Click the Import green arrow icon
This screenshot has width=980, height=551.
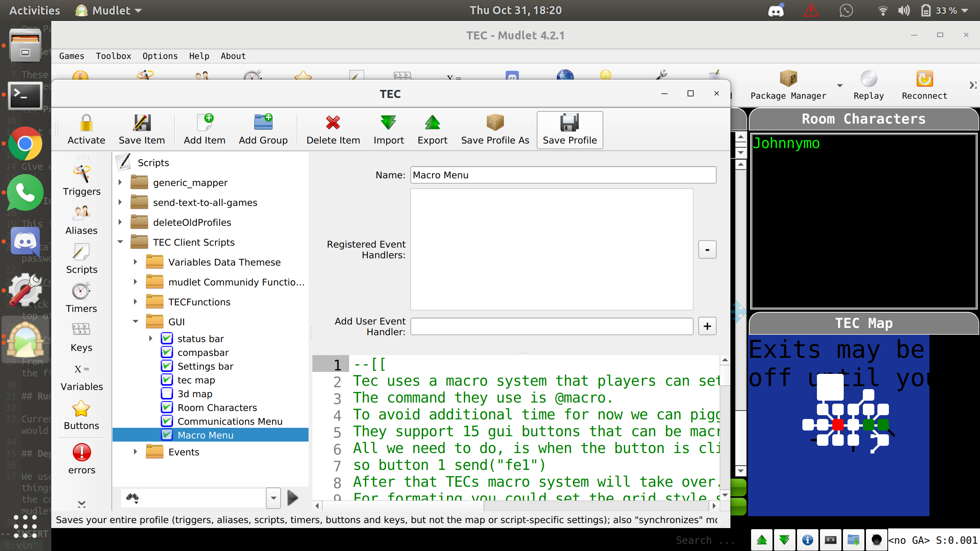[388, 123]
